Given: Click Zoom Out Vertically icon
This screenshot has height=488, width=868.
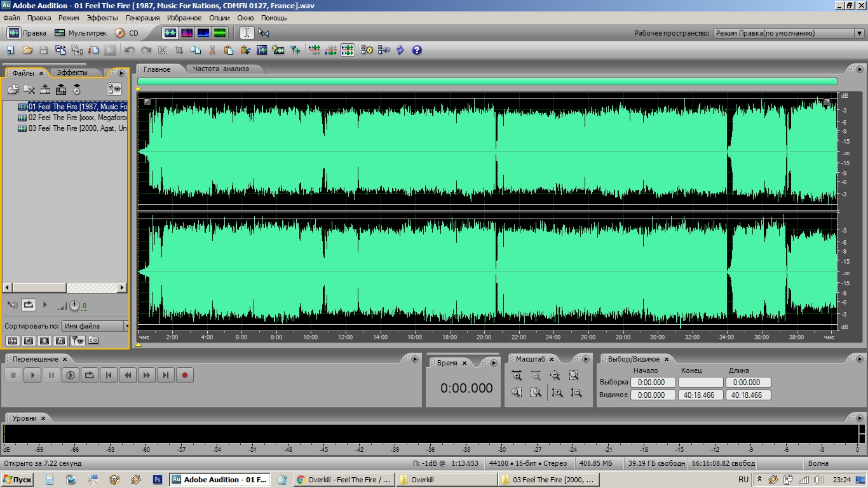Looking at the screenshot, I should 576,393.
